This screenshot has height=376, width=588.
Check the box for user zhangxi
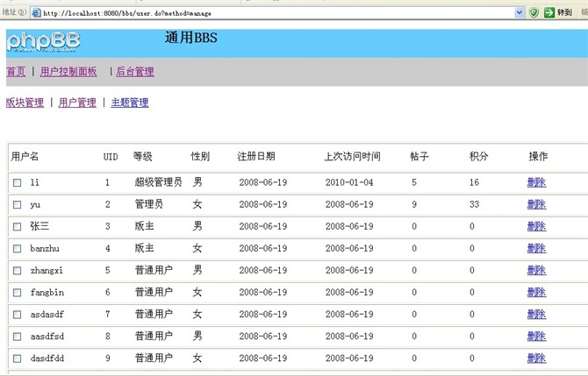[x=18, y=271]
